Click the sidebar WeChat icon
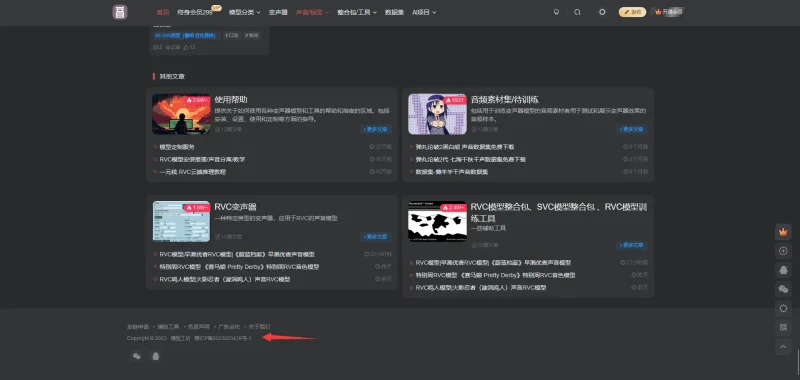Viewport: 800px width, 380px height. pos(783,289)
